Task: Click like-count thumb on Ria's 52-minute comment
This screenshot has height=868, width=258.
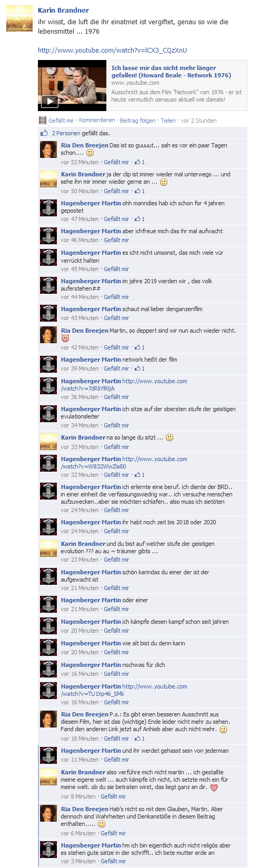Action: (x=137, y=162)
